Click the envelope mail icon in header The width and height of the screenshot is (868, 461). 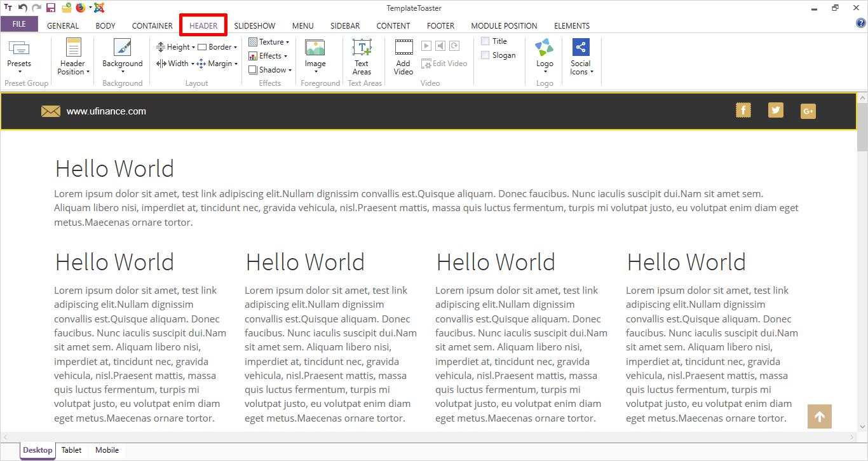(51, 111)
